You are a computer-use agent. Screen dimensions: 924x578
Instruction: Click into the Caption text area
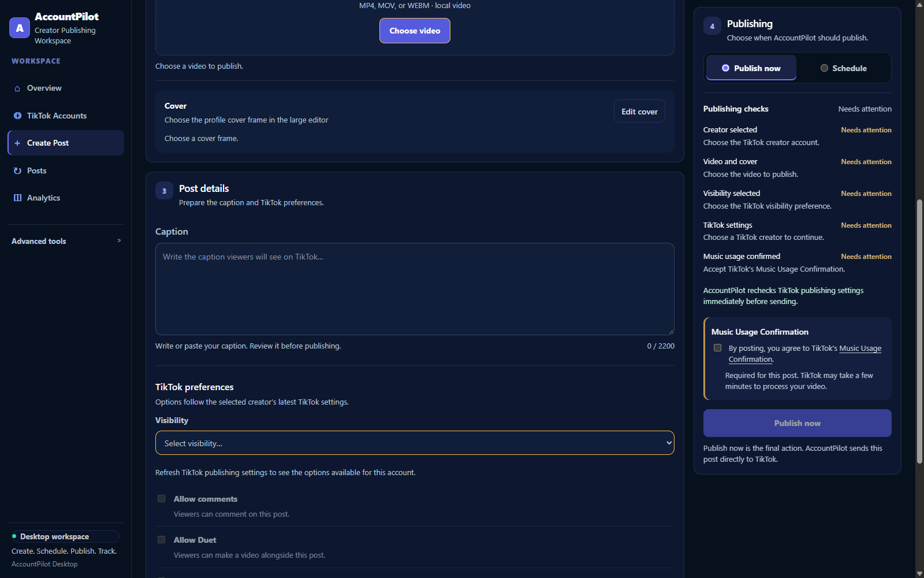pyautogui.click(x=415, y=289)
